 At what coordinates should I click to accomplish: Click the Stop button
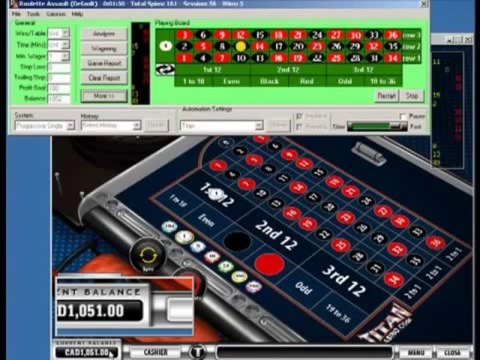[412, 96]
